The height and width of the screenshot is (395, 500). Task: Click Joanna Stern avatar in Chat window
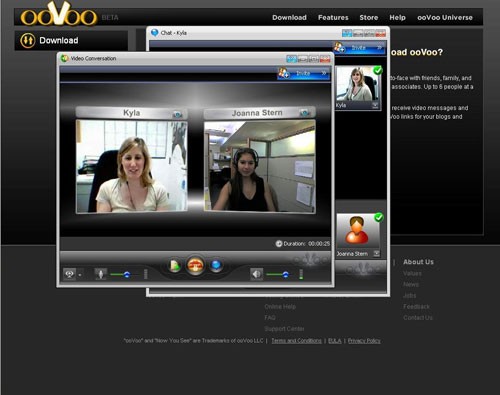click(358, 231)
